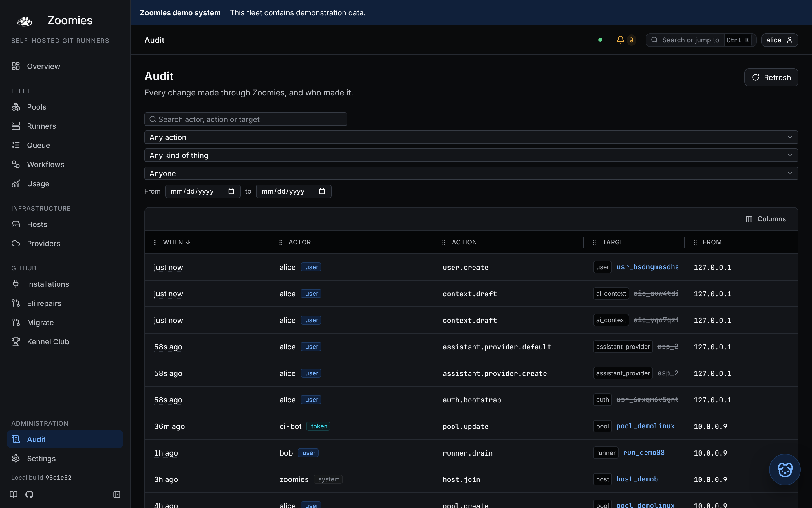Open the dog assistant floating button
Viewport: 812px width, 508px height.
click(x=784, y=469)
